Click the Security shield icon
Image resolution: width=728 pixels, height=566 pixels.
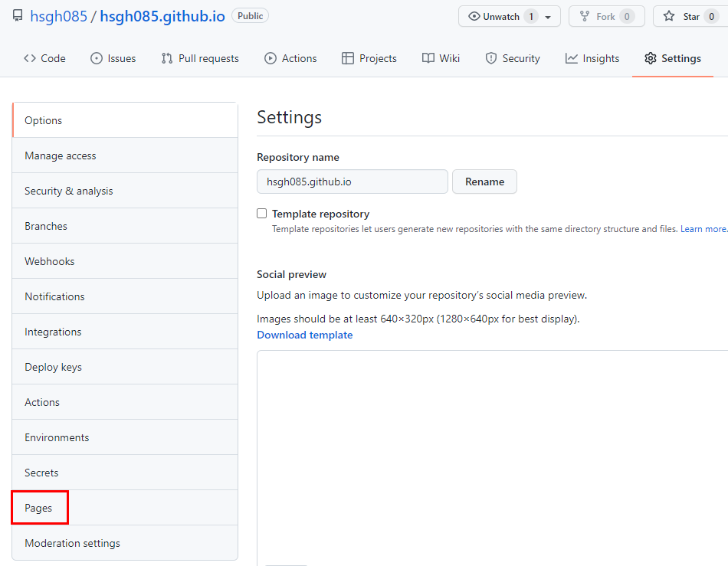(x=490, y=58)
